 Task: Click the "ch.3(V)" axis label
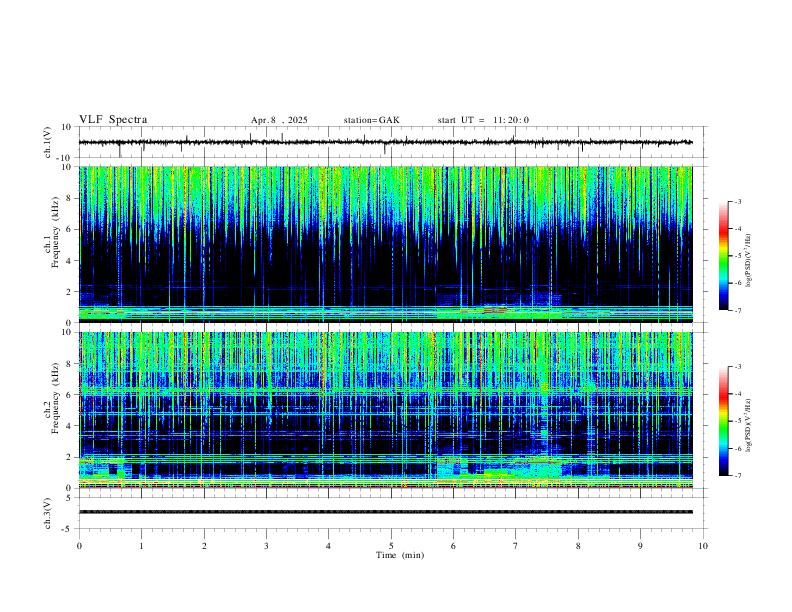(x=48, y=513)
